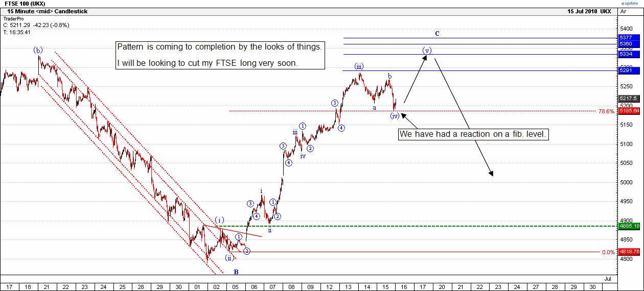Select the 5000 price axis value

point(627,182)
